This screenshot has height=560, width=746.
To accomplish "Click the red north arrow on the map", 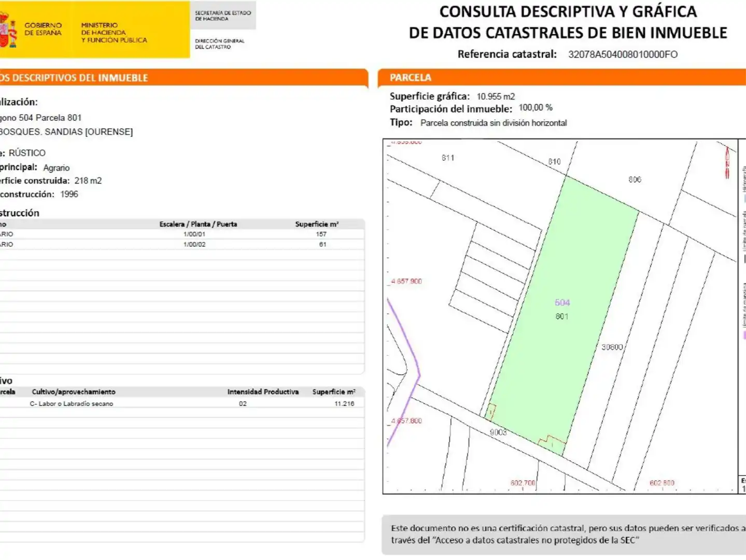I will click(727, 162).
